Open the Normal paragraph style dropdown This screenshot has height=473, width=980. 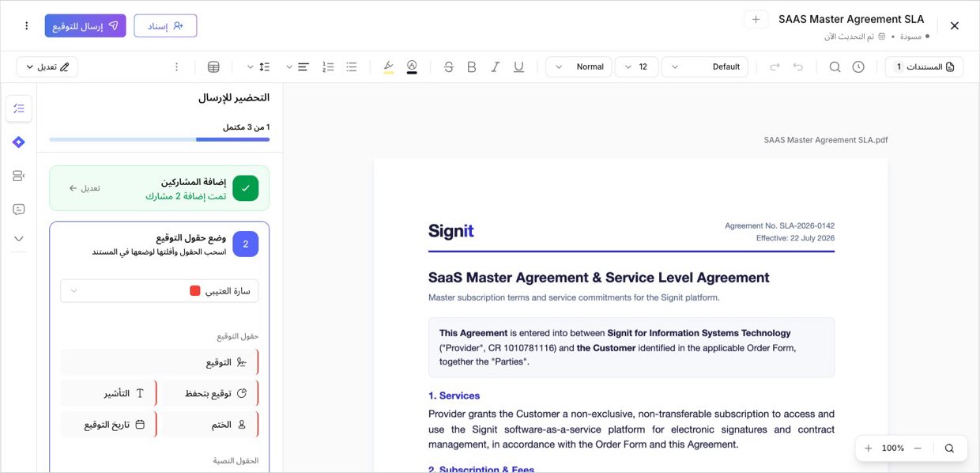579,67
